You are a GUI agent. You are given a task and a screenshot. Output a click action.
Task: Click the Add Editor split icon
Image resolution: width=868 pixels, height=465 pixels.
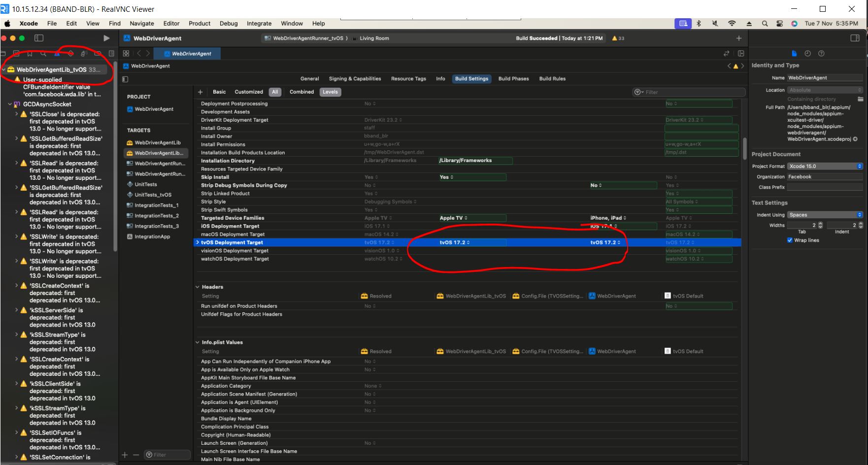coord(741,54)
